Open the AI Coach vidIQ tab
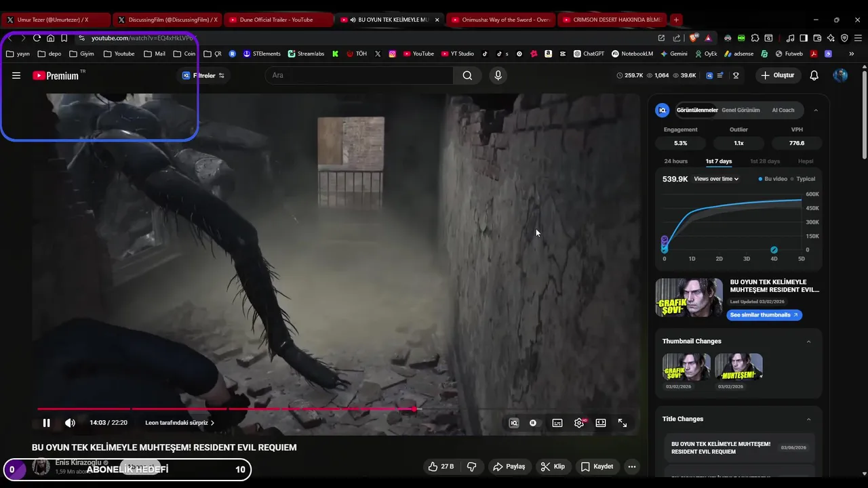This screenshot has width=868, height=488. coord(783,110)
